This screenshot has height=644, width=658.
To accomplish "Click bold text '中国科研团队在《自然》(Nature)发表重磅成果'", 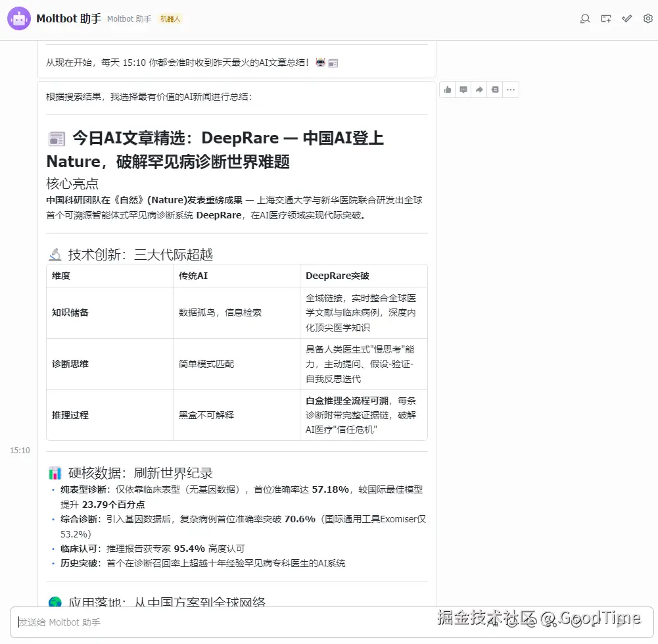I will coord(145,200).
